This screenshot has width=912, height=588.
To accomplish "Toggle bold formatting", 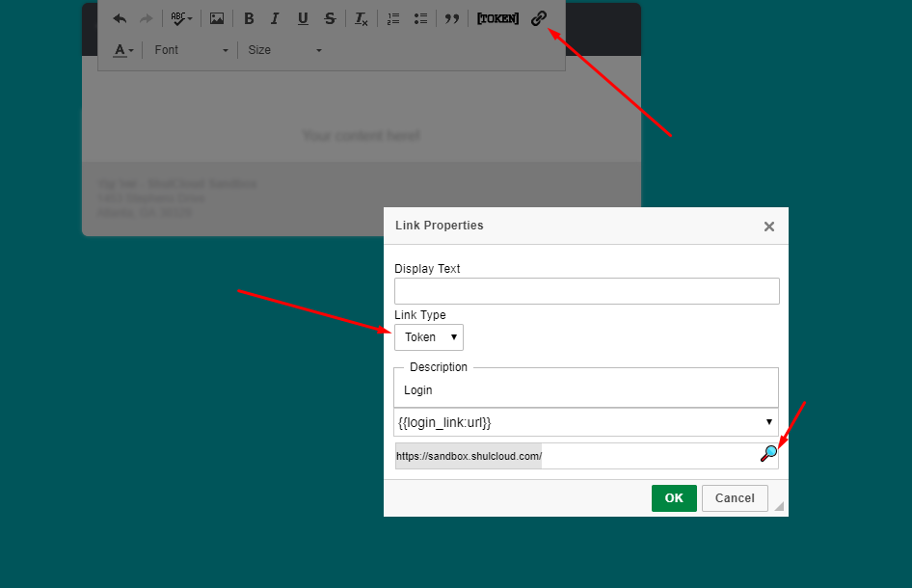I will click(249, 18).
